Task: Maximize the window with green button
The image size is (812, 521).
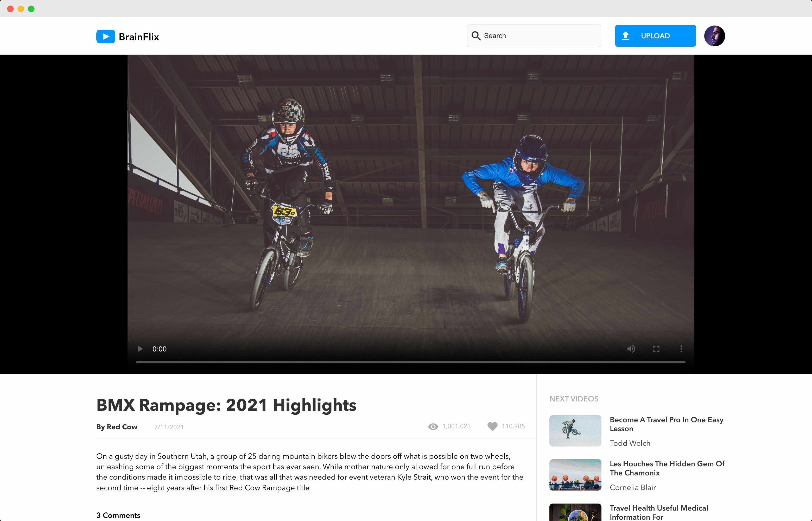Action: tap(31, 9)
